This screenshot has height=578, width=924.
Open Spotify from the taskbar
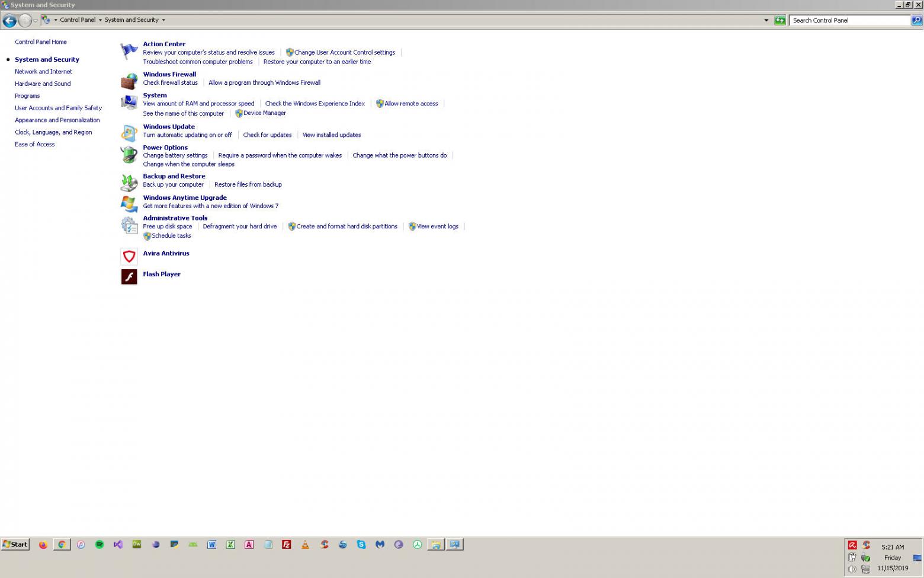click(100, 544)
